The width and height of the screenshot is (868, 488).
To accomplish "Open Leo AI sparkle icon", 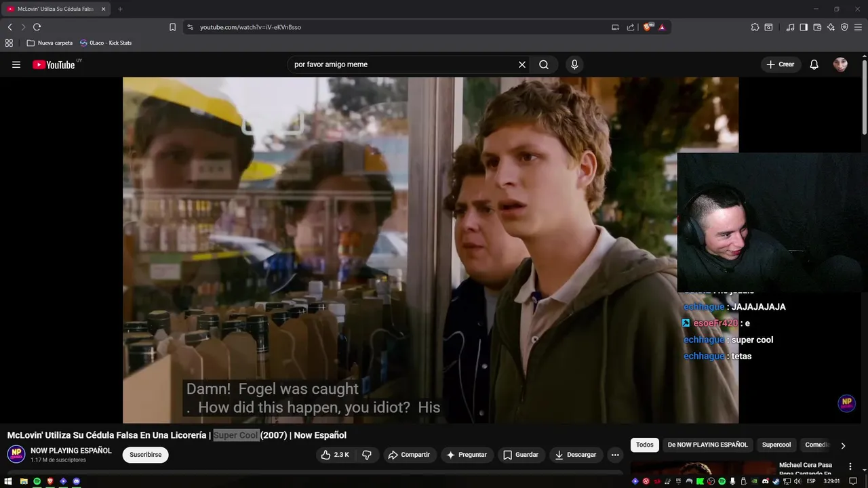I will coord(831,27).
